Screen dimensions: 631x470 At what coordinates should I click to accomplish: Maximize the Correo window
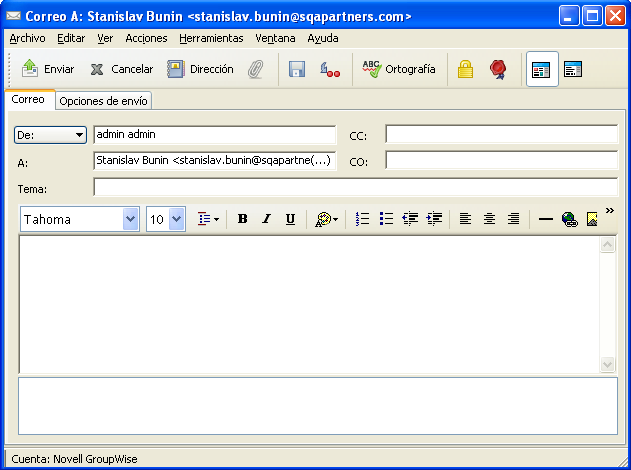(x=592, y=16)
